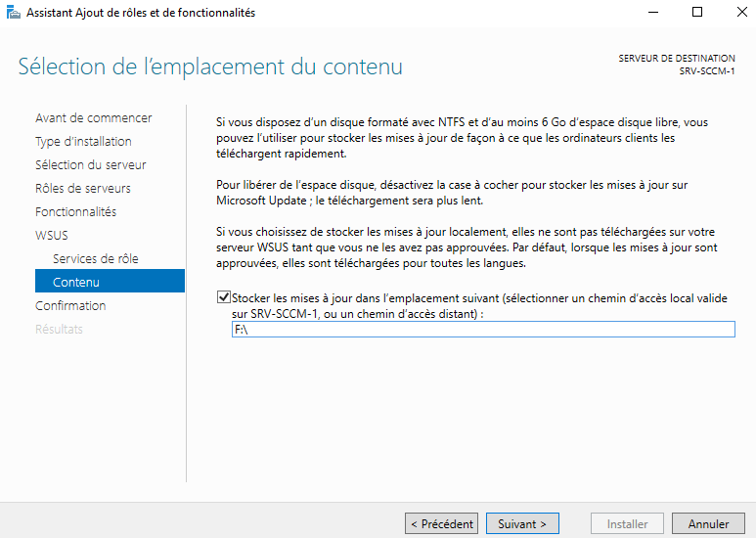Go to the Avant de commencer step

tap(93, 118)
